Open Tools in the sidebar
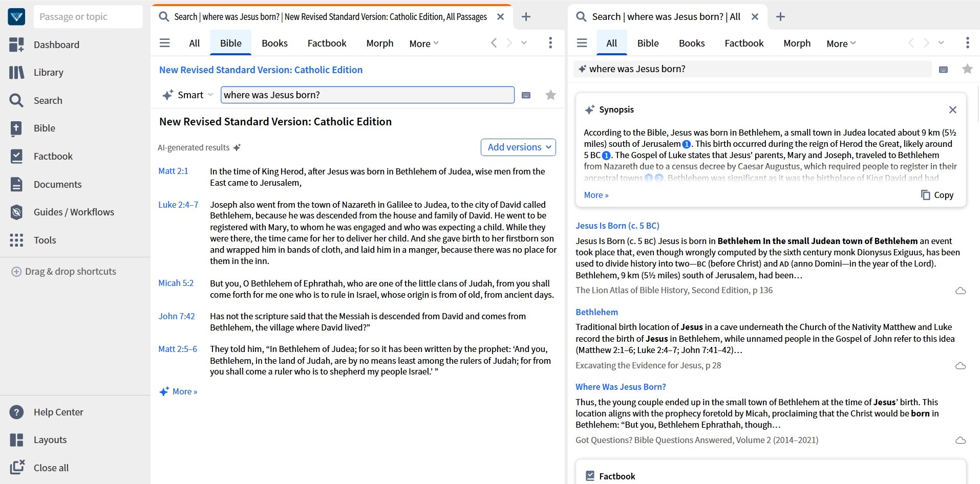The width and height of the screenshot is (980, 484). (x=33, y=240)
